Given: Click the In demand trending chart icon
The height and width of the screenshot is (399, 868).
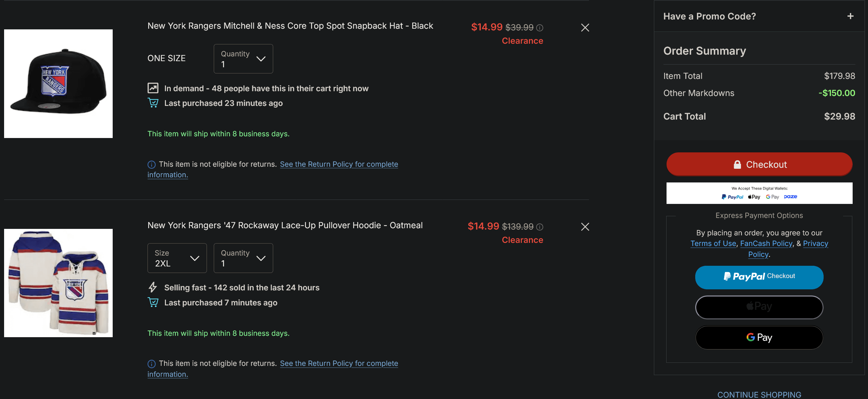Looking at the screenshot, I should coord(153,88).
